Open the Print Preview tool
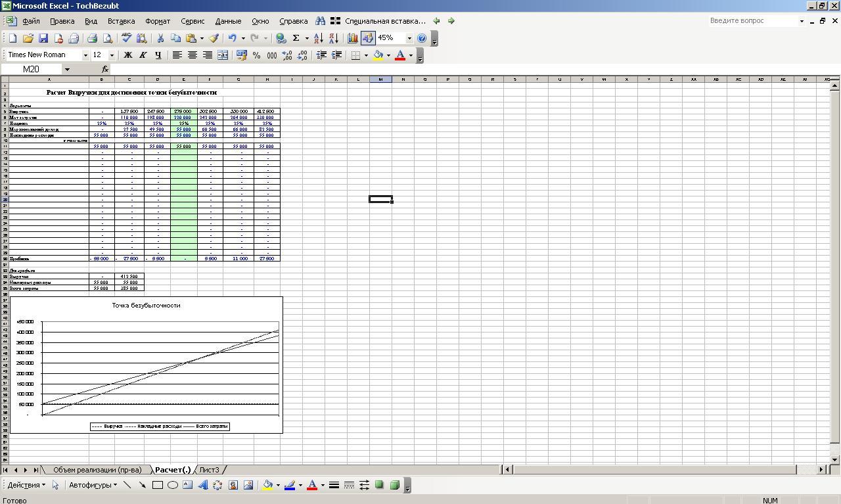 click(x=108, y=38)
